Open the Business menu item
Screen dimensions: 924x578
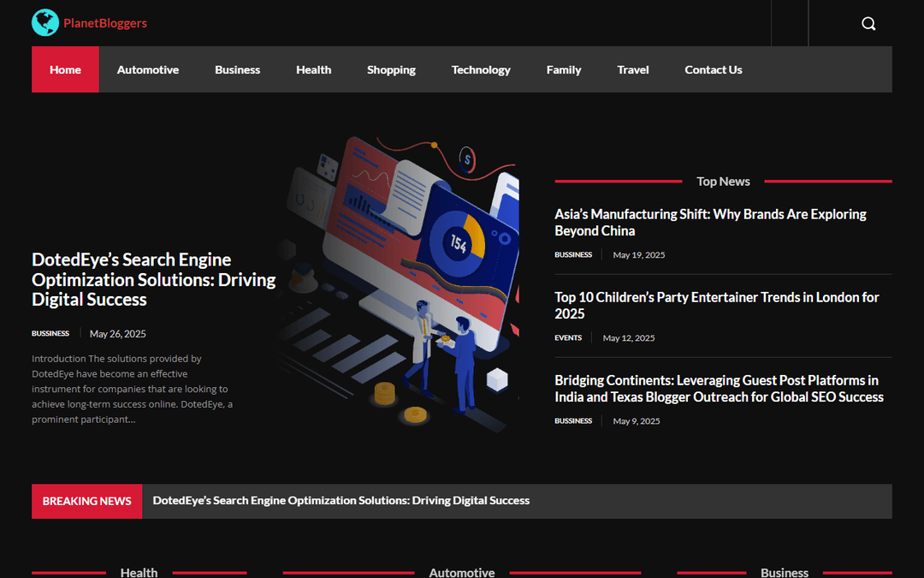pos(238,69)
